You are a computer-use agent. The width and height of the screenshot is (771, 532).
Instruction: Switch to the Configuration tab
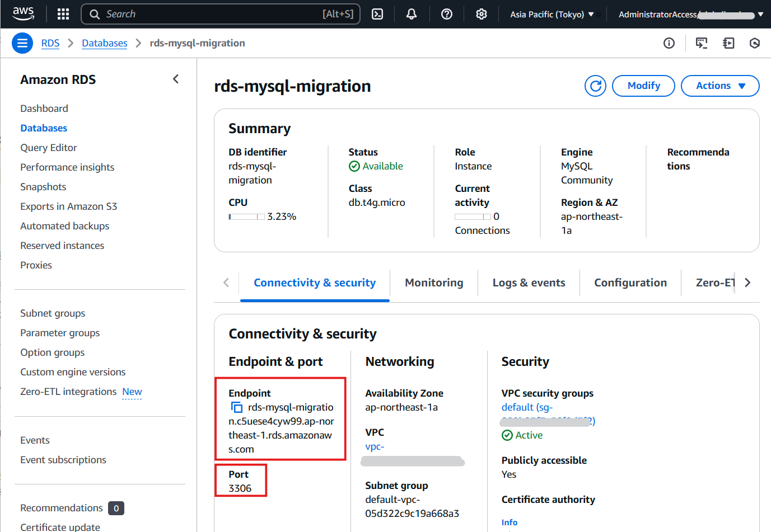point(630,283)
